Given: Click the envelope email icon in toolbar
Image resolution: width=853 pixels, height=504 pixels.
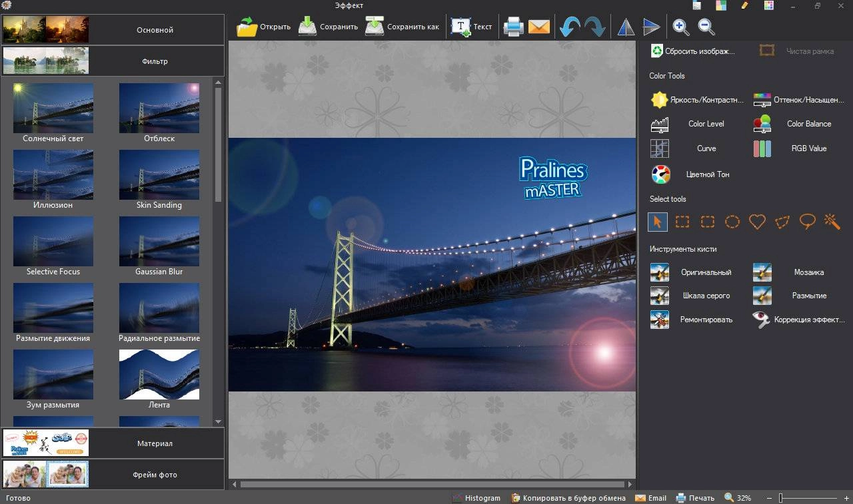Looking at the screenshot, I should point(539,27).
